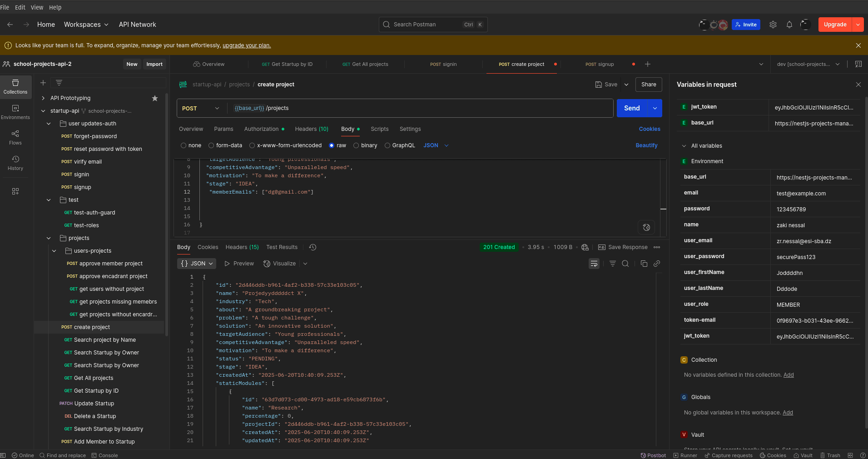Click the filter icon in collections search bar
Screen dimensions: 868x459
[x=59, y=83]
